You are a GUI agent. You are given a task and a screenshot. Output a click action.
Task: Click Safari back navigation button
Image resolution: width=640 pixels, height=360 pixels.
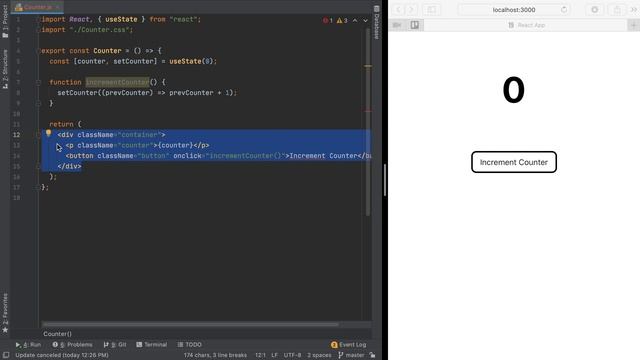[x=398, y=9]
